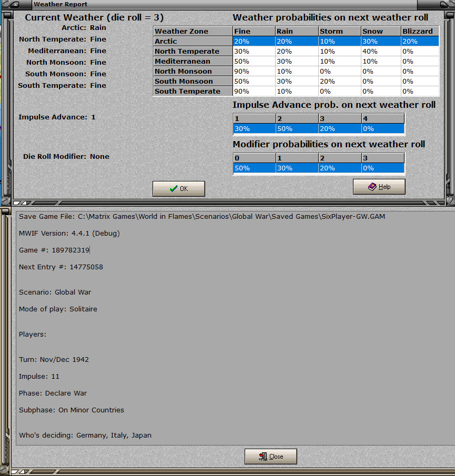Click the Fine column header

[254, 31]
